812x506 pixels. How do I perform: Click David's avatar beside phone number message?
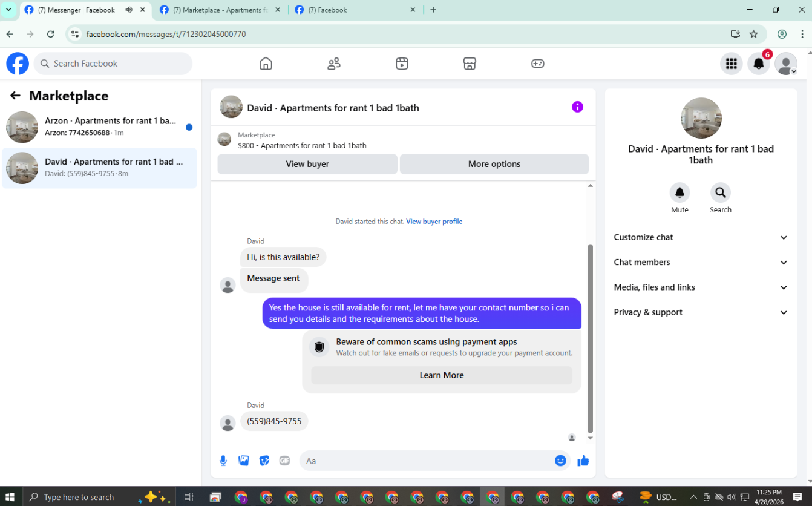coord(228,423)
